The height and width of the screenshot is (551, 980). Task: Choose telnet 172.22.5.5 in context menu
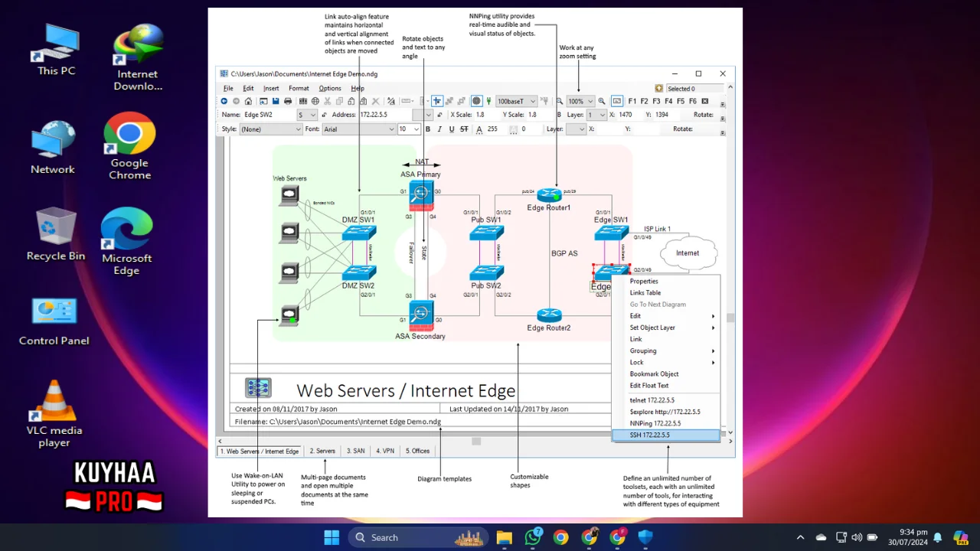coord(665,399)
